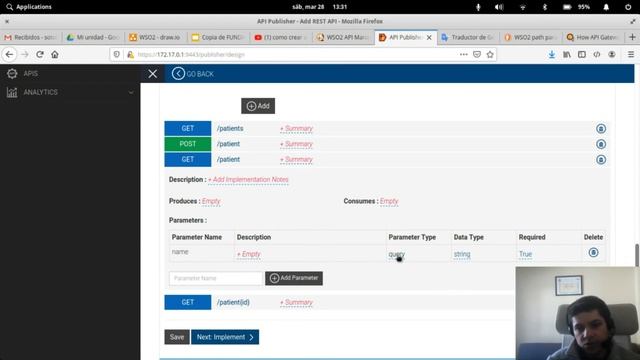
Task: Switch to the How API Gateway tab
Action: click(593, 37)
